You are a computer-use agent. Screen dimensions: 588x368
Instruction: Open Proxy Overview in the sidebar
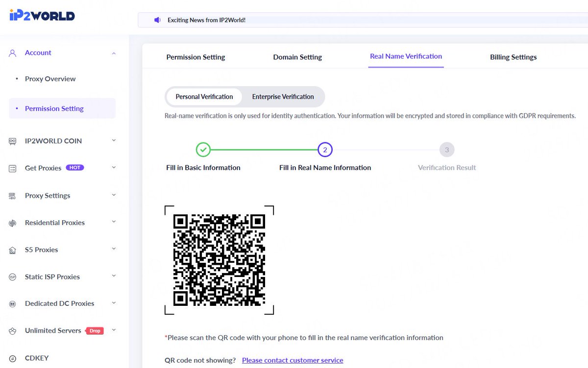pos(50,79)
